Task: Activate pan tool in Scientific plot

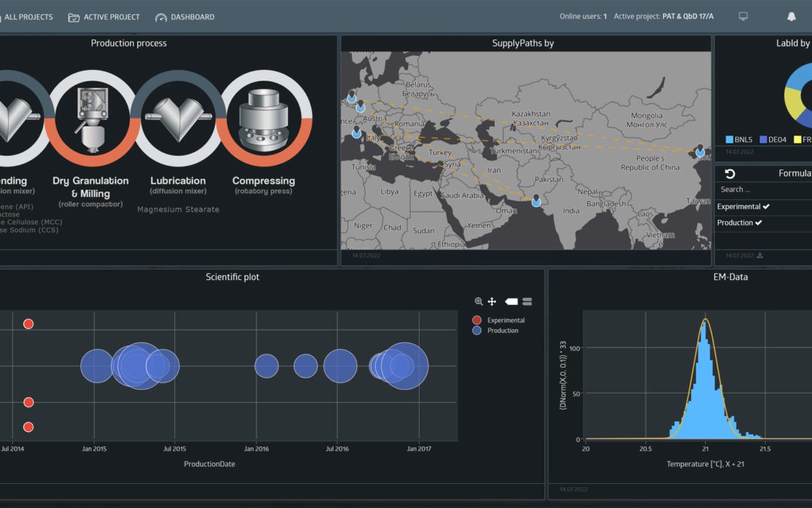Action: [492, 301]
